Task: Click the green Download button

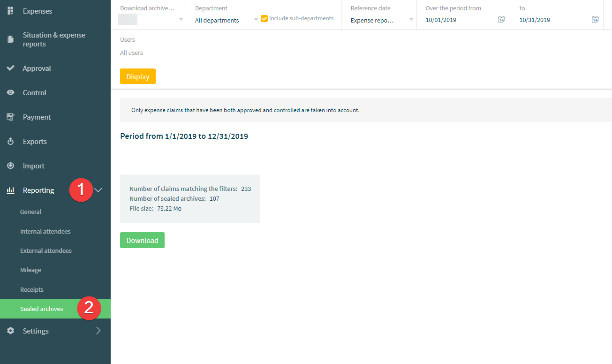Action: [x=142, y=240]
